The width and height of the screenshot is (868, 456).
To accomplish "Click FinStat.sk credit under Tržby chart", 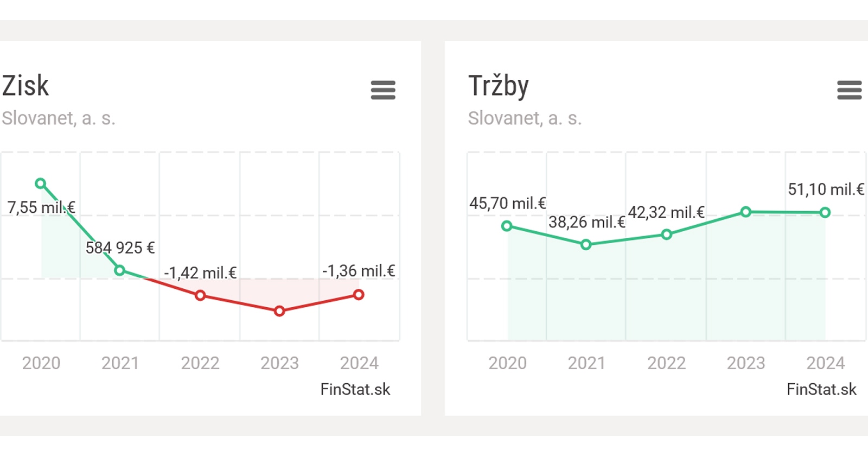I will tap(821, 389).
